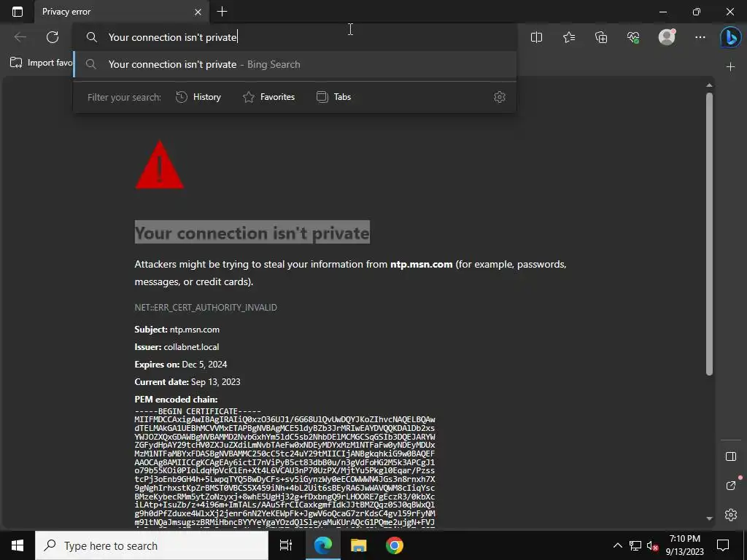Click scrollbar up arrow
The image size is (747, 560).
pyautogui.click(x=709, y=85)
